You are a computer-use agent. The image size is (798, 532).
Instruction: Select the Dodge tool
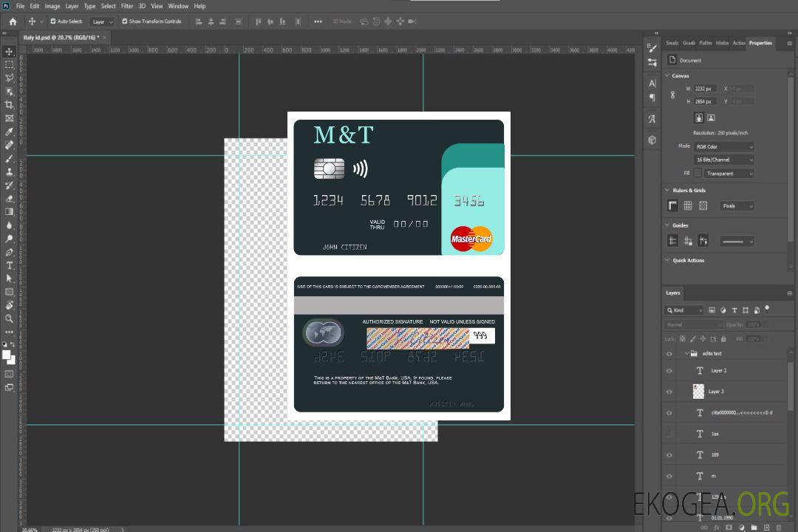tap(9, 238)
